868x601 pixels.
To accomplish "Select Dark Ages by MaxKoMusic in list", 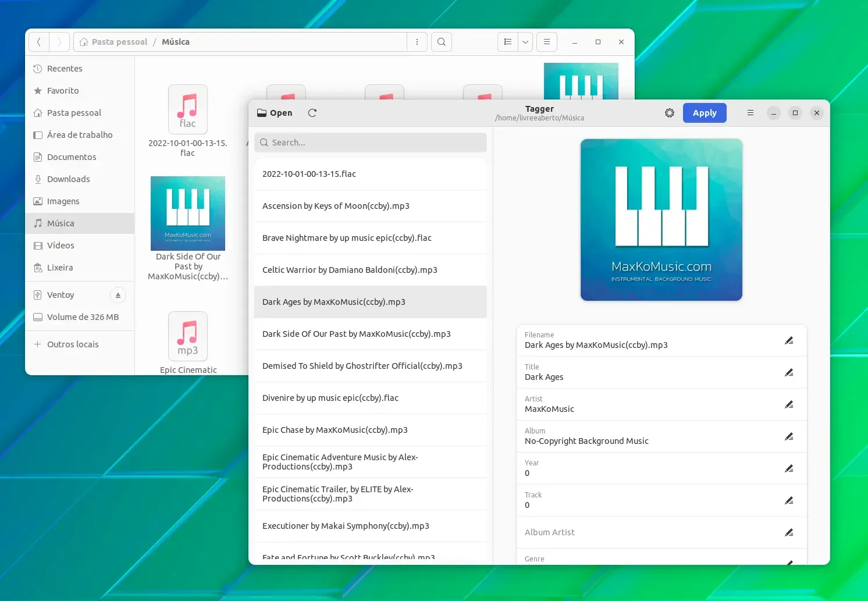I will 371,302.
